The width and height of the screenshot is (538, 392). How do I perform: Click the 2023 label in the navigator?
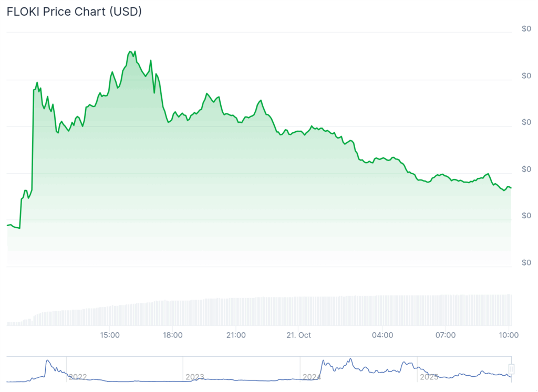pyautogui.click(x=194, y=377)
